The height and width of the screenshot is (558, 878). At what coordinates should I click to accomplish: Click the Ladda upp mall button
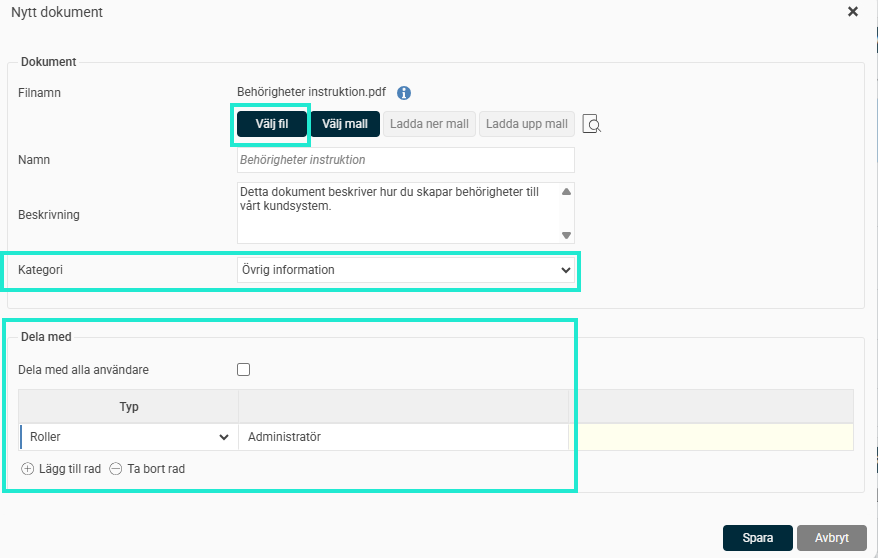527,124
